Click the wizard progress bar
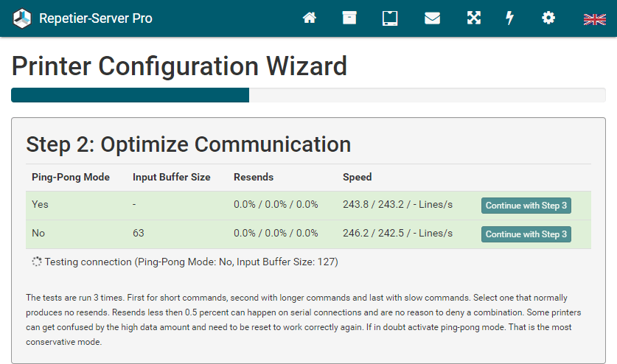This screenshot has width=617, height=364. pos(308,95)
